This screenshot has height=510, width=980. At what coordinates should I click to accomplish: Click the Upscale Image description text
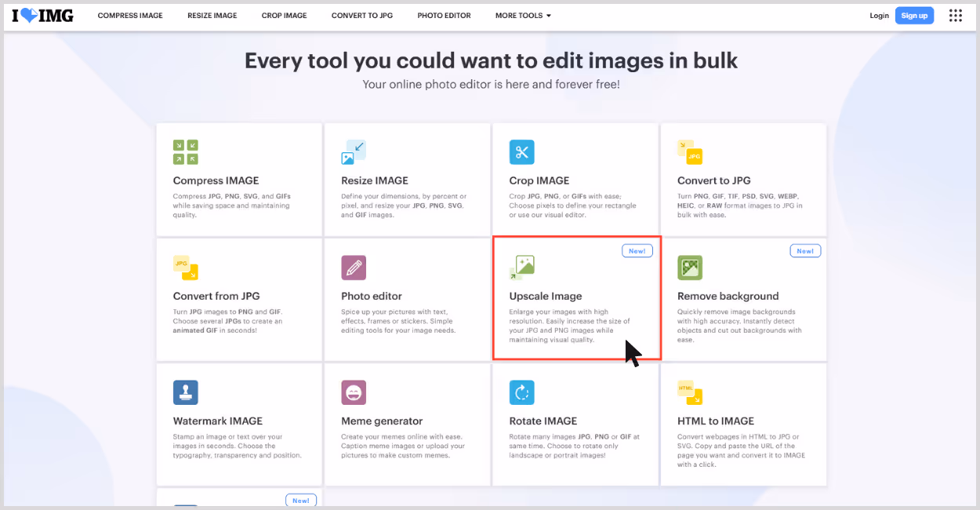570,326
